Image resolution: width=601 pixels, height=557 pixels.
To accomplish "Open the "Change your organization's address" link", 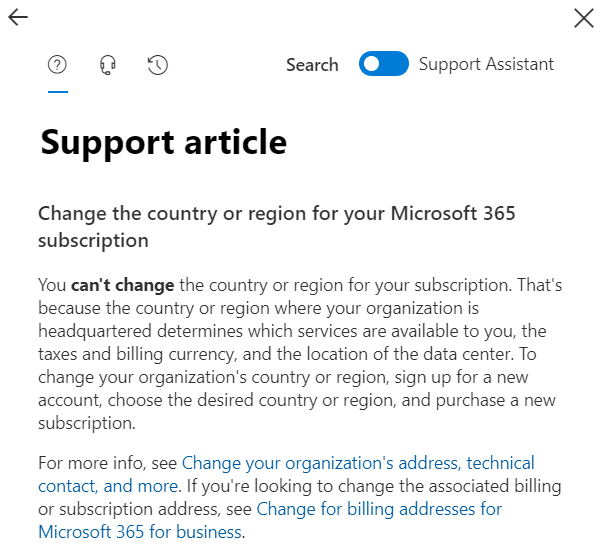I will pyautogui.click(x=320, y=463).
